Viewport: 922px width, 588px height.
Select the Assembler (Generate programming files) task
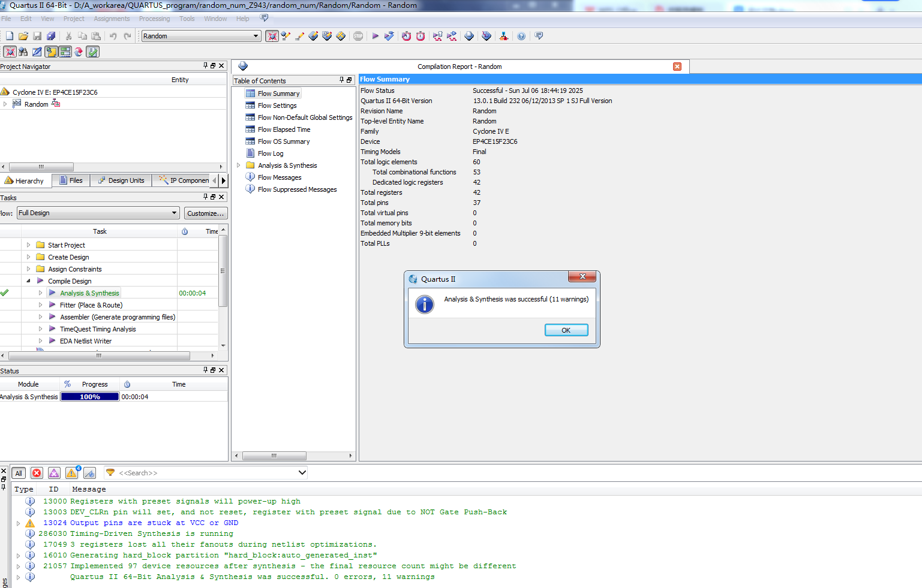[118, 317]
